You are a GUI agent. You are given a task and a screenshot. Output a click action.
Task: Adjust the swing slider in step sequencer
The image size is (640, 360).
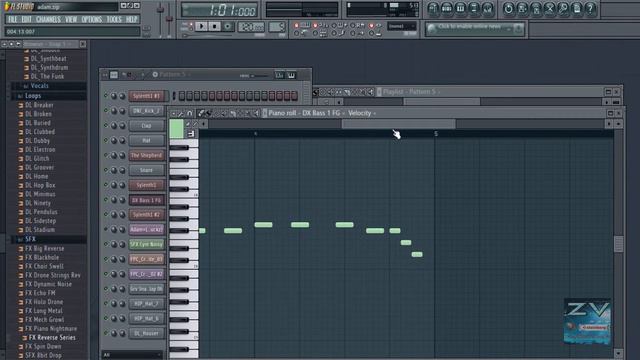[259, 76]
